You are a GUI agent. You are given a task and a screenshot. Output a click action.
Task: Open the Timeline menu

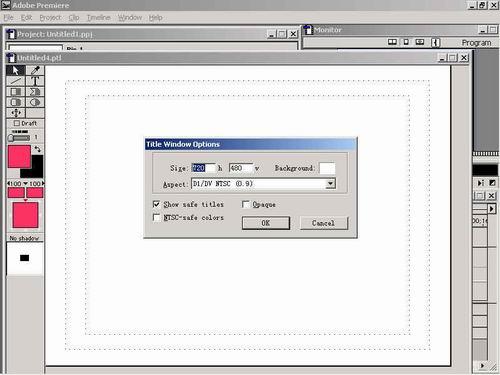[x=99, y=17]
